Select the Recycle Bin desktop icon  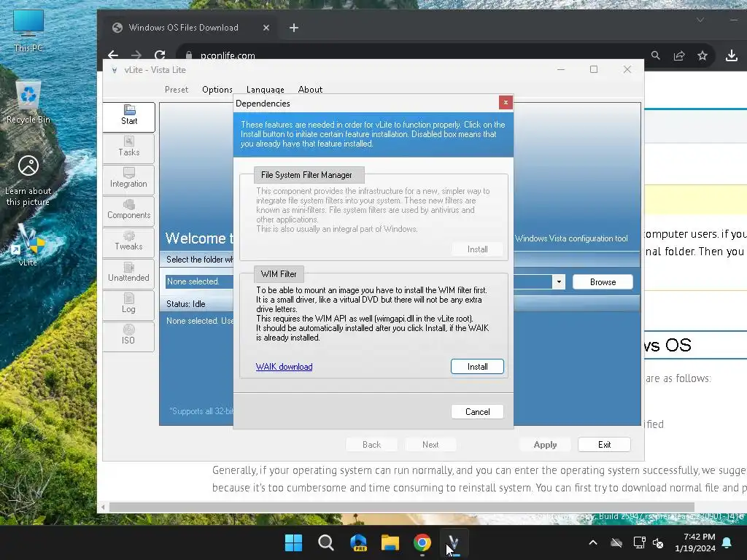(28, 102)
